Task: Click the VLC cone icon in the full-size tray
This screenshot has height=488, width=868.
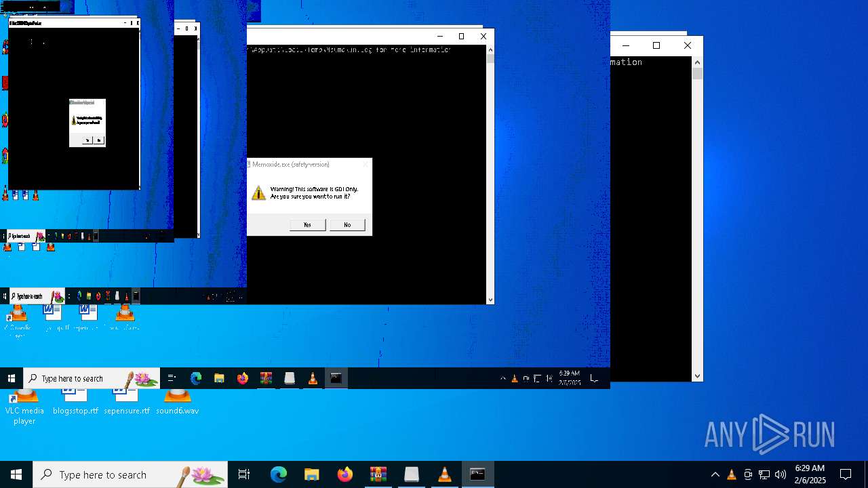Action: coord(732,474)
